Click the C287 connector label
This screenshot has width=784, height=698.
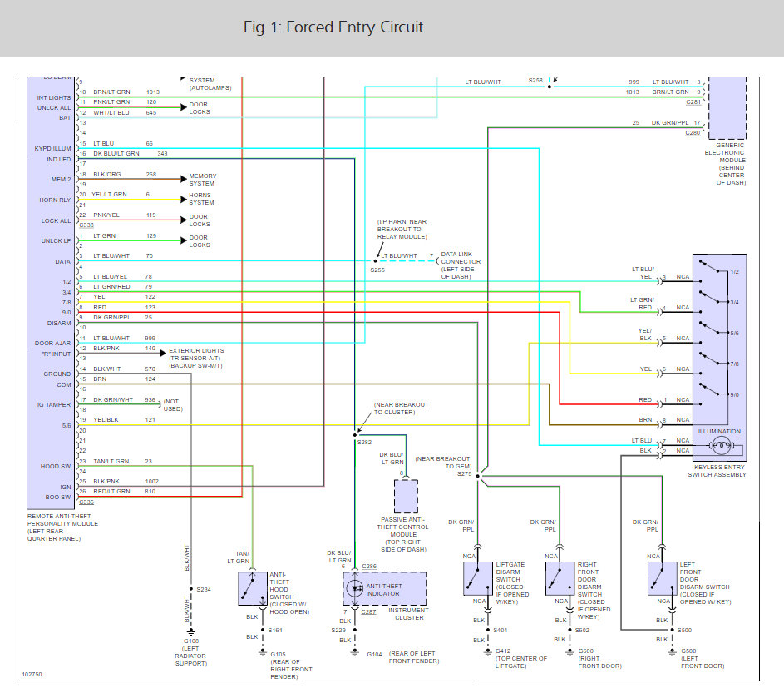click(368, 611)
